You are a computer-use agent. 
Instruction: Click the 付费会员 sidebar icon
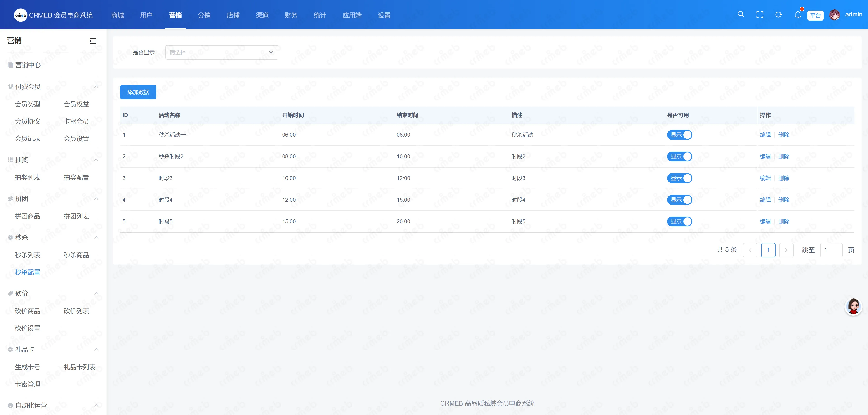10,86
